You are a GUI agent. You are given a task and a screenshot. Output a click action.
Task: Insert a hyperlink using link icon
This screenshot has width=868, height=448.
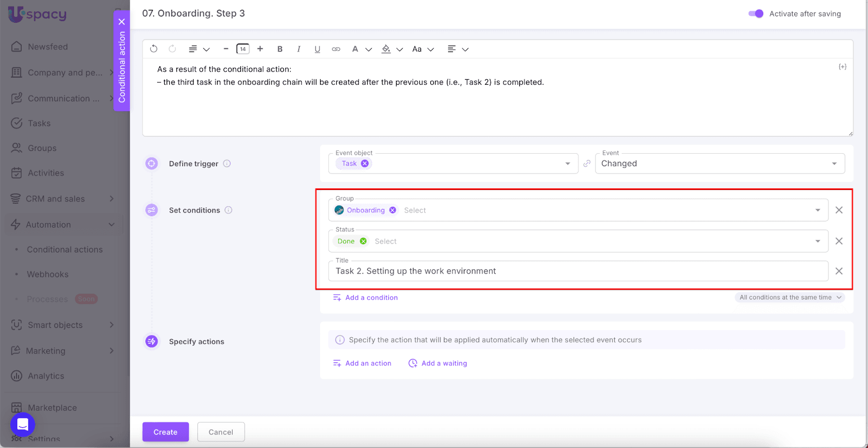coord(336,49)
